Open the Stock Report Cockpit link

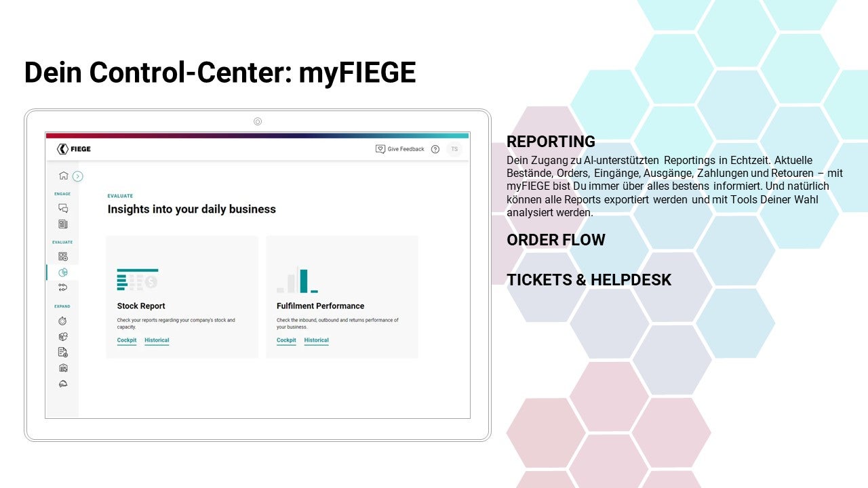[x=127, y=340]
